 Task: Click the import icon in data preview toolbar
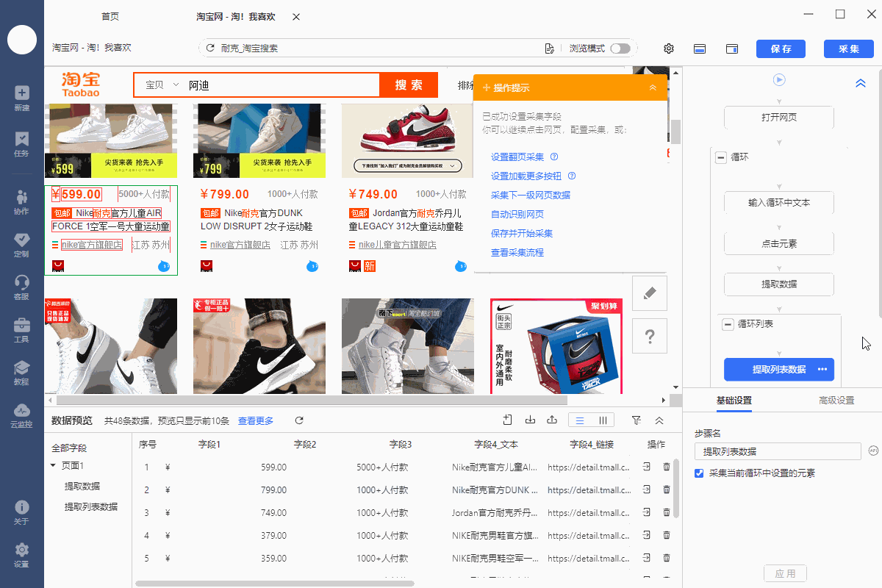[530, 420]
